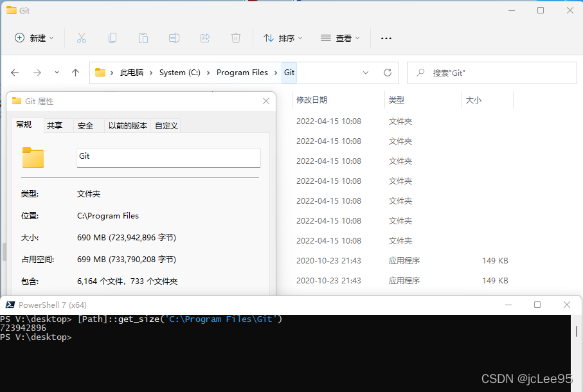Click the Paste clipboard icon
The width and height of the screenshot is (583, 392).
point(143,38)
